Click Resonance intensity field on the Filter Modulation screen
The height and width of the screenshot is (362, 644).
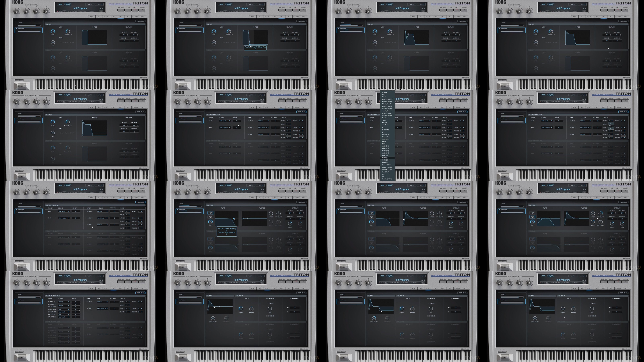[x=76, y=302]
